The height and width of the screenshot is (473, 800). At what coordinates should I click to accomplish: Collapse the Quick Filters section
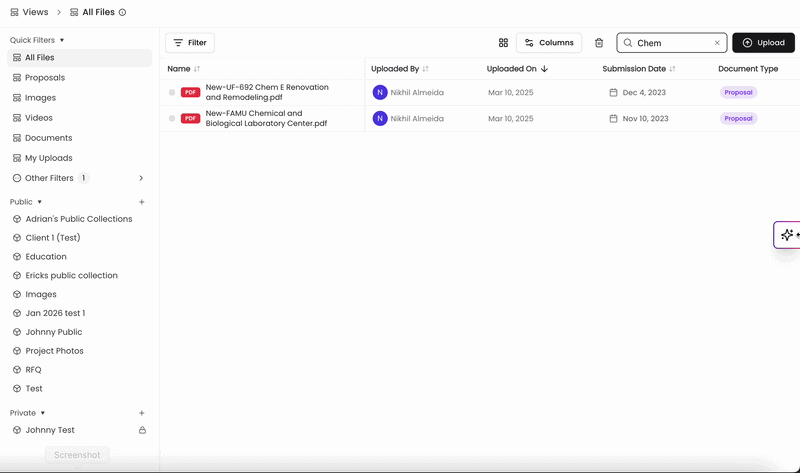pos(62,40)
